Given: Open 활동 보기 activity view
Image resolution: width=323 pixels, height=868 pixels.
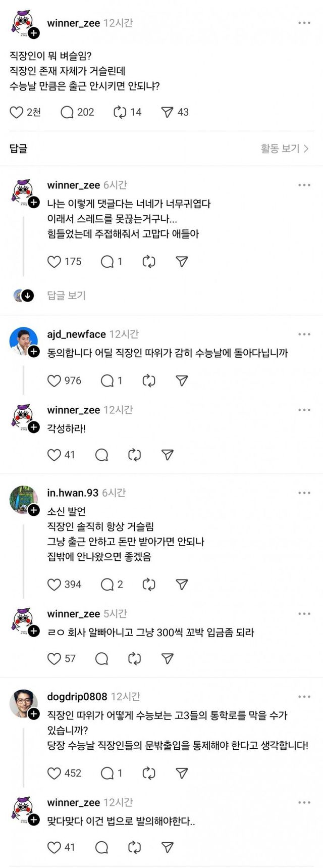Looking at the screenshot, I should [284, 148].
